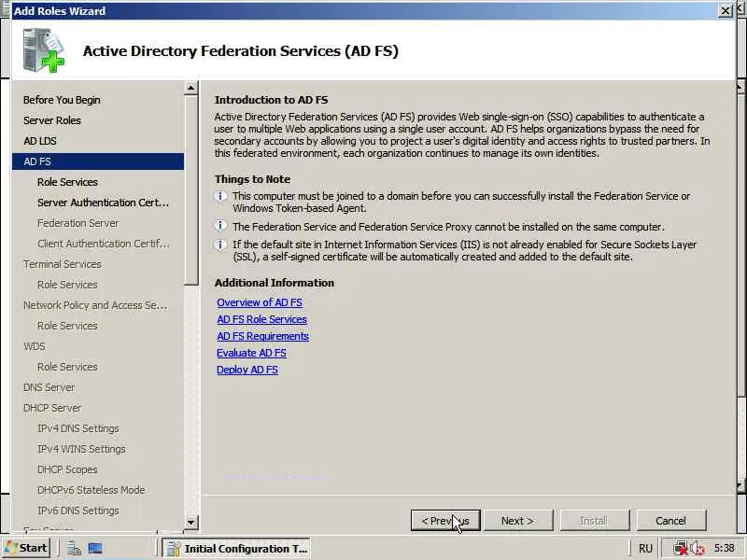Click the steps list scroll down arrow
Viewport: 747px width, 560px height.
190,522
